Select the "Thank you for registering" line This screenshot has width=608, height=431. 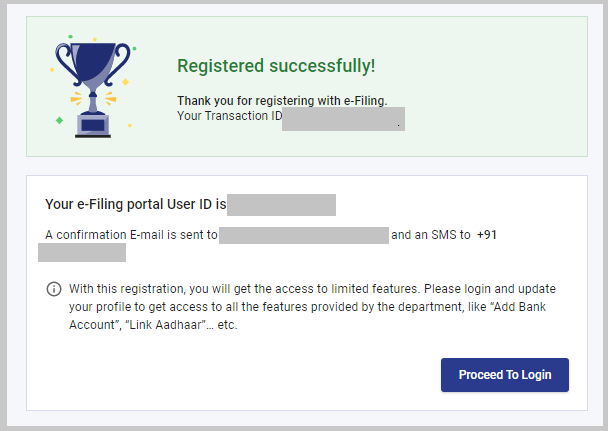tap(281, 101)
